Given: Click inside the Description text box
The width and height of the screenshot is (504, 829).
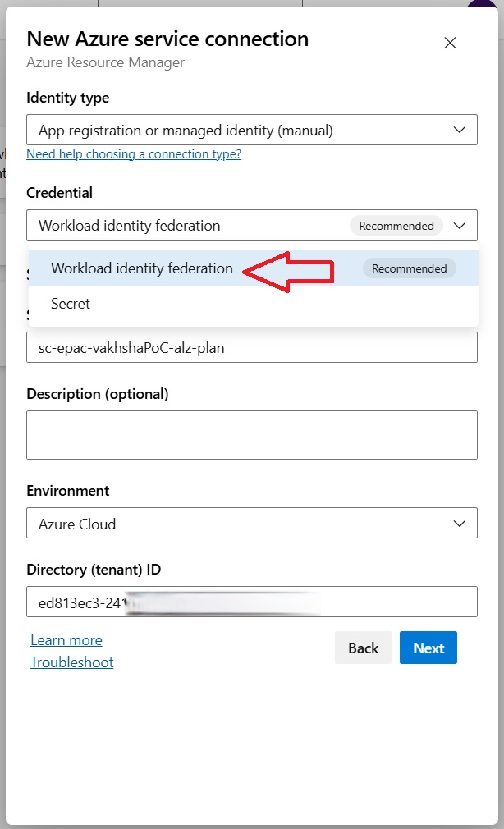Looking at the screenshot, I should click(252, 433).
